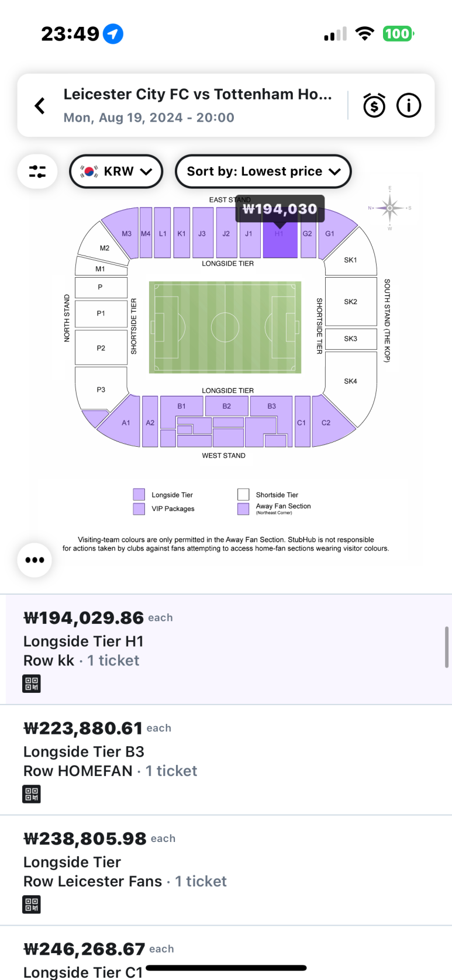
Task: Select section C2 on stadium map
Action: point(330,421)
